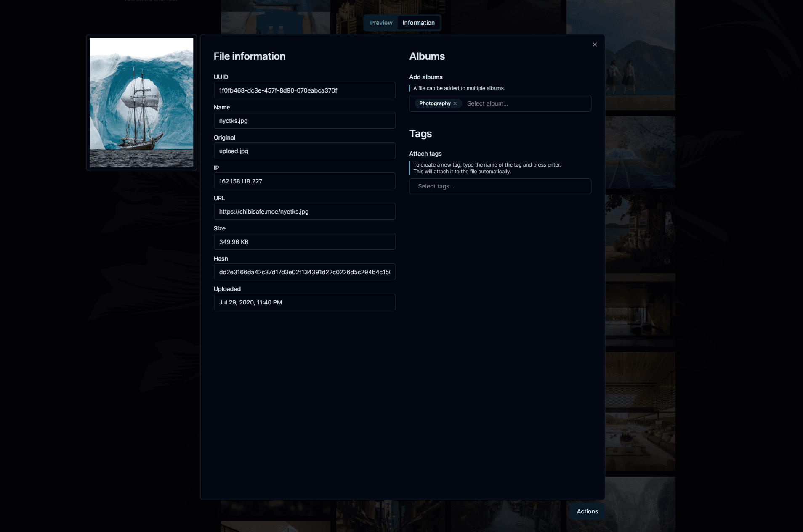The image size is (803, 532).
Task: Select the IP address field
Action: tap(304, 181)
